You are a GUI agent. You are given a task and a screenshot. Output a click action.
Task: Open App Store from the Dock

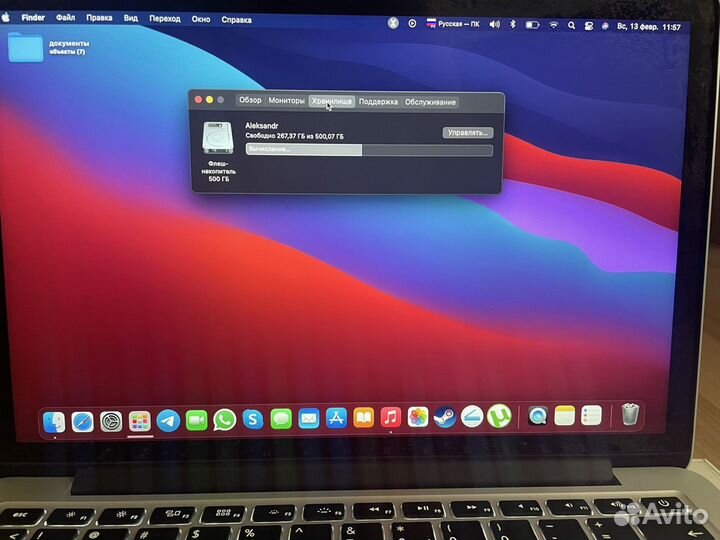(x=336, y=418)
